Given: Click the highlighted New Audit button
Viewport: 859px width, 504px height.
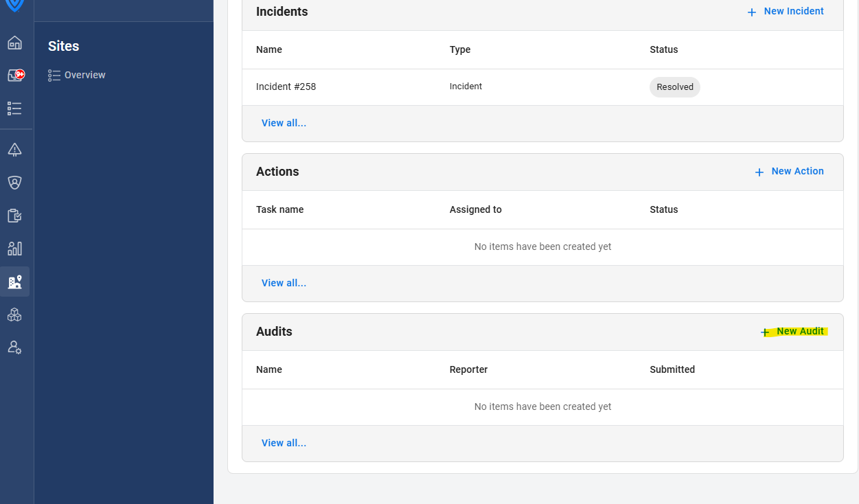Looking at the screenshot, I should (793, 332).
